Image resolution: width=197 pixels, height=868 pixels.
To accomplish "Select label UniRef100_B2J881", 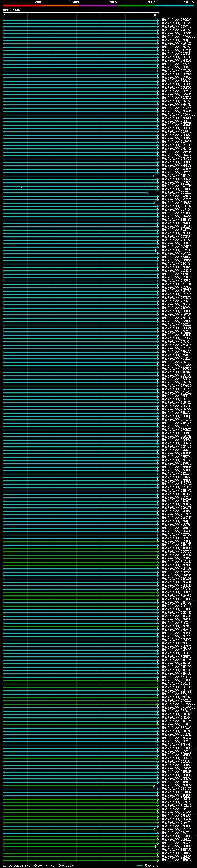I will (177, 189).
